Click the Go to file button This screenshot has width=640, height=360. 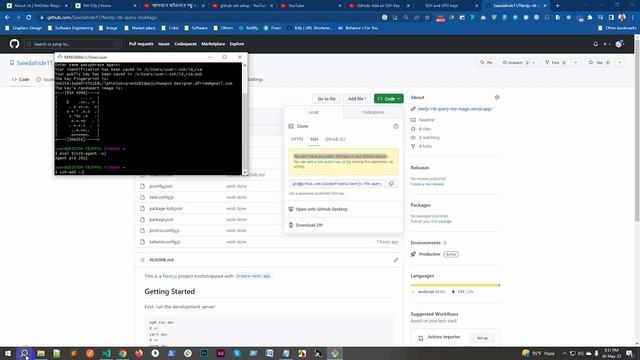click(327, 99)
